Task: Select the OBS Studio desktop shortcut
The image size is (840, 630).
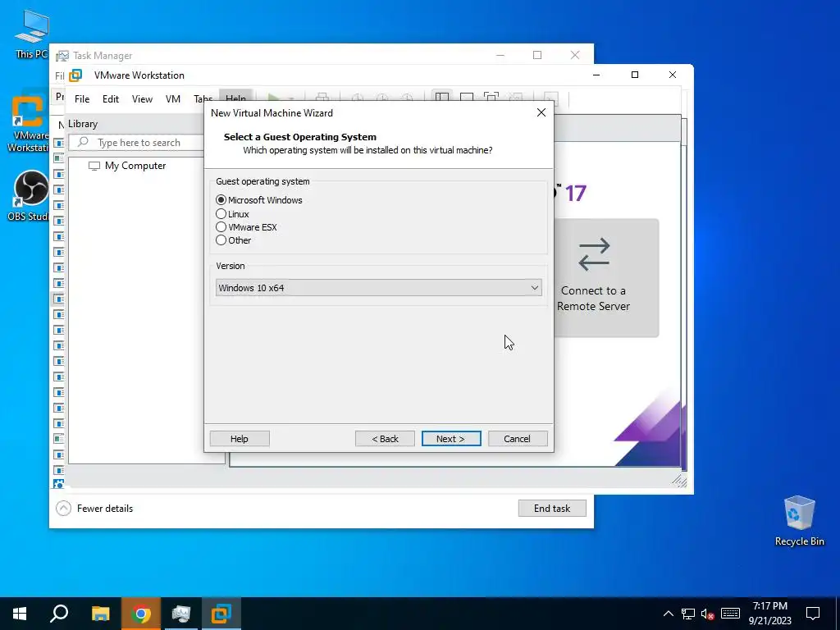Action: 28,196
